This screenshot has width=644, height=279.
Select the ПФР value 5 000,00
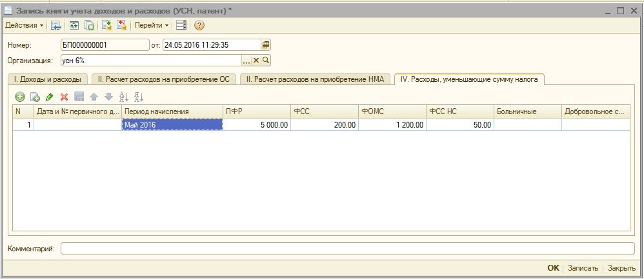pos(257,125)
